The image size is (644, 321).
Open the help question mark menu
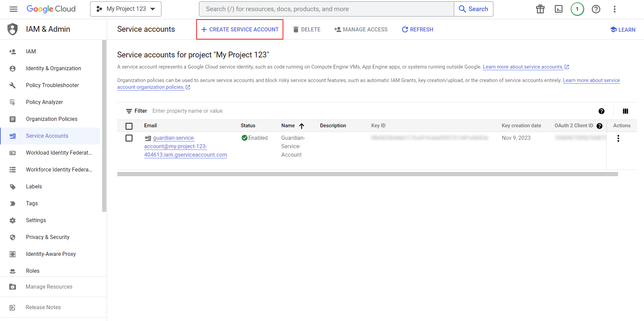[x=596, y=9]
